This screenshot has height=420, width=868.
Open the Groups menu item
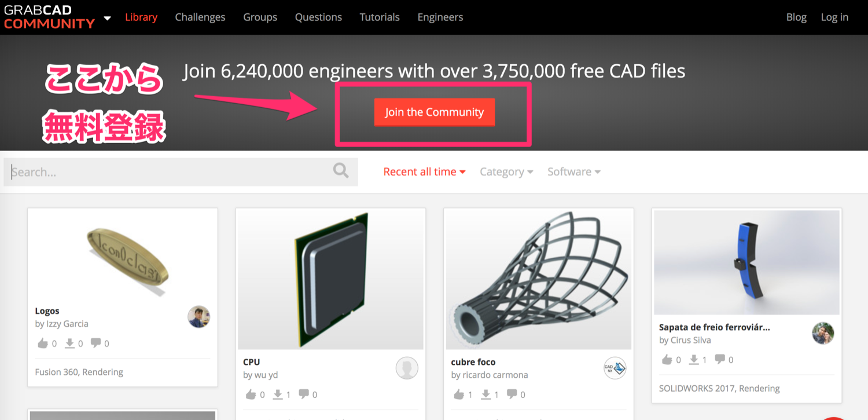pyautogui.click(x=260, y=17)
